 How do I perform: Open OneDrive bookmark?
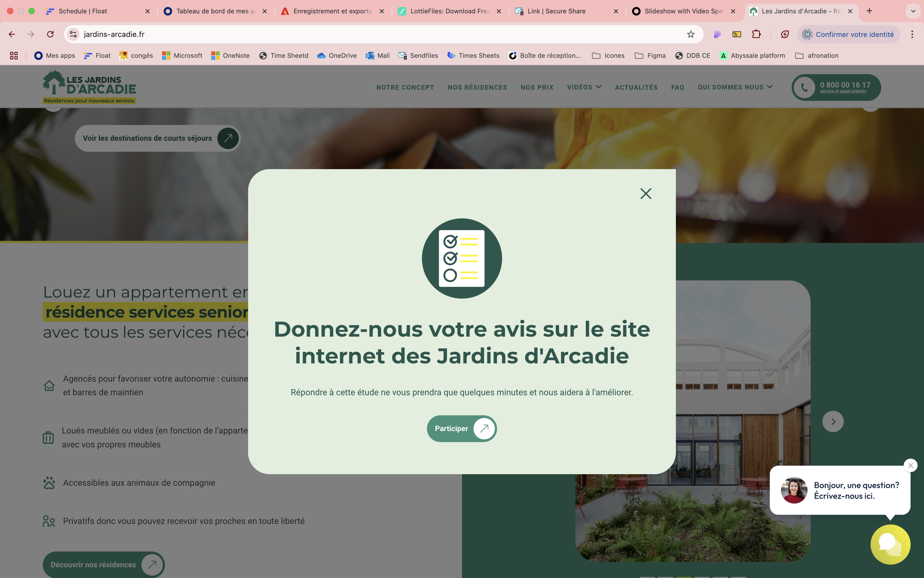[337, 55]
